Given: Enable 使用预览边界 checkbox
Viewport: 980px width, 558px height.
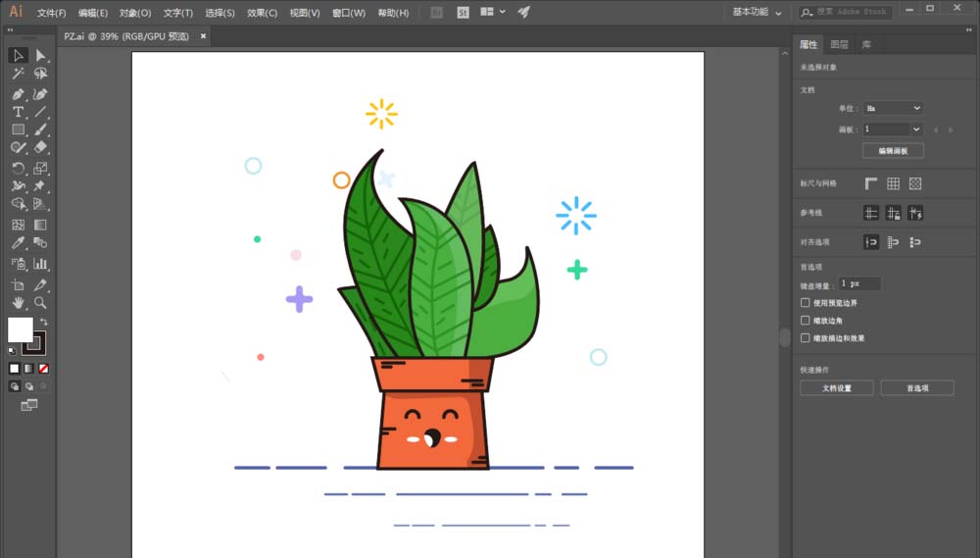Looking at the screenshot, I should click(x=805, y=303).
